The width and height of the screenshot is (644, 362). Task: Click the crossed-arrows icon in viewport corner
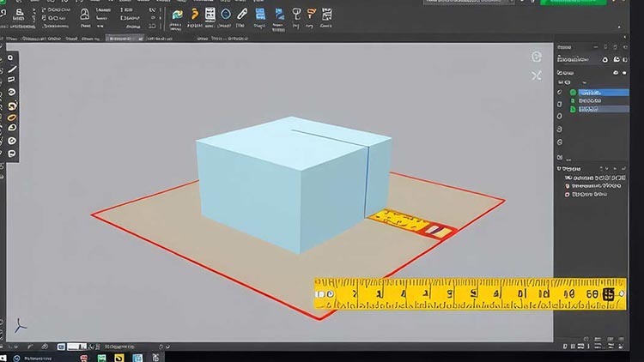[537, 75]
